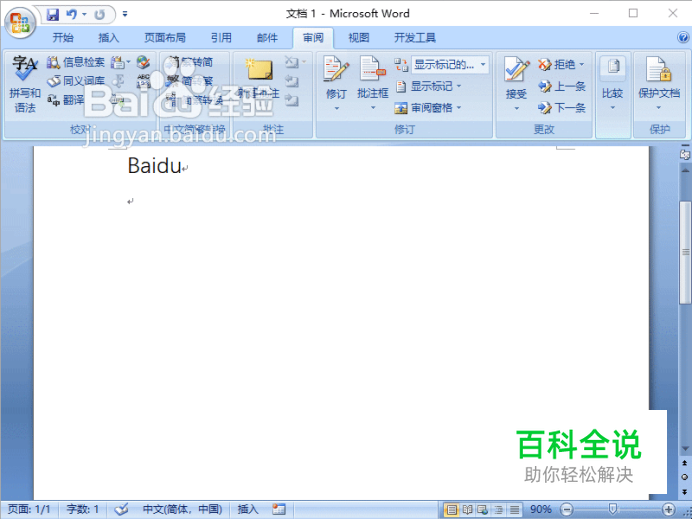This screenshot has width=692, height=519.
Task: Reject the change with 拒绝
Action: [561, 64]
